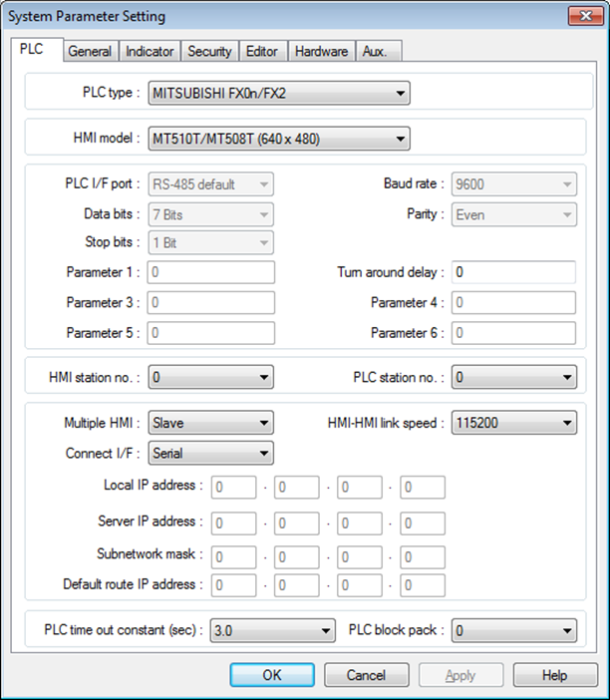Expand PLC time out constant dropdown

point(272,630)
